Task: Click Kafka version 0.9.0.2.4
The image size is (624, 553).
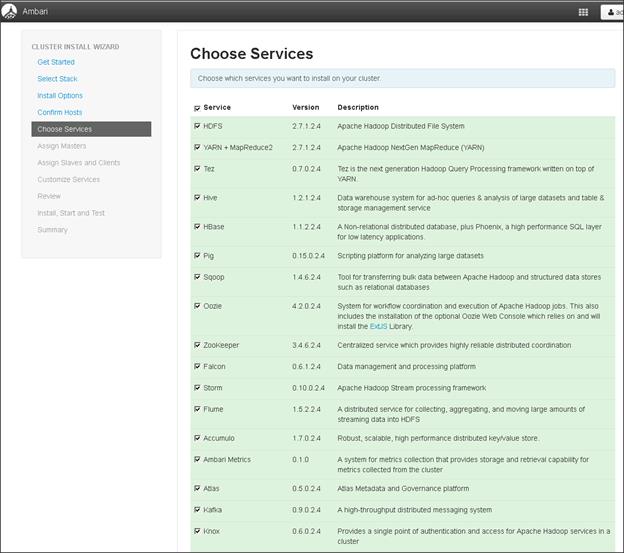Action: coord(306,510)
